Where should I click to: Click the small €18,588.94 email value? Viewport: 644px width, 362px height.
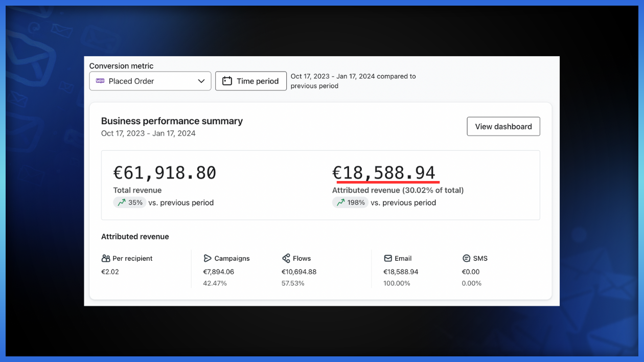pyautogui.click(x=401, y=272)
